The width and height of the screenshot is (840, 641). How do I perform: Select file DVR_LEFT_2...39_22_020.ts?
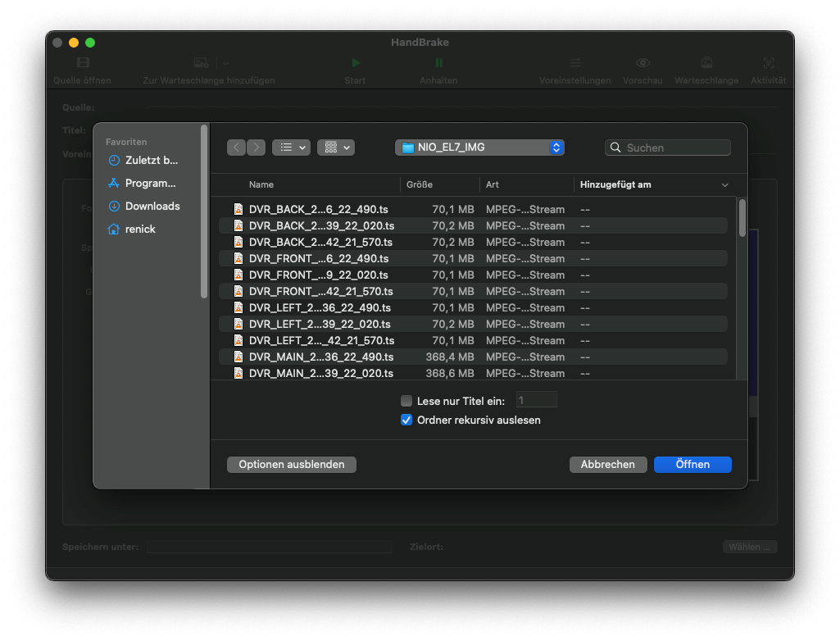473,324
